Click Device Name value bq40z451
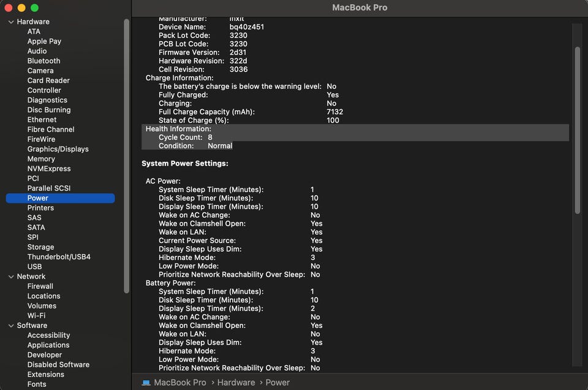The height and width of the screenshot is (390, 588). [x=246, y=27]
